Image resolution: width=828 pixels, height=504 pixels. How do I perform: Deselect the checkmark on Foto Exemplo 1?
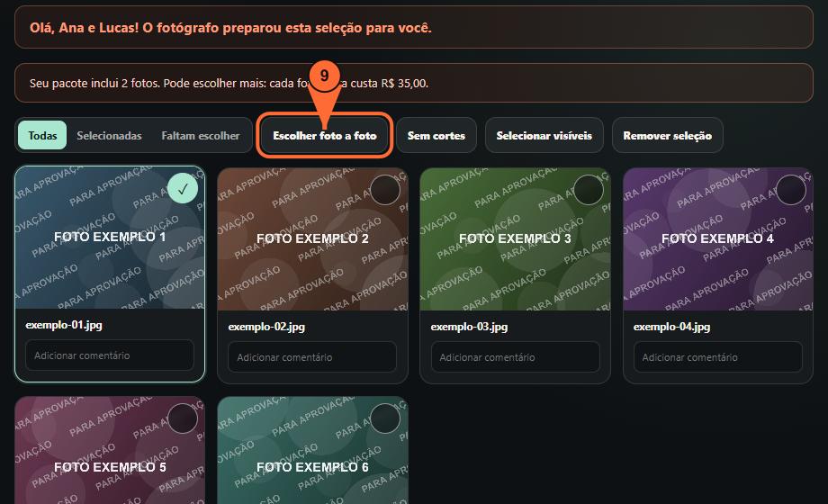pos(183,189)
